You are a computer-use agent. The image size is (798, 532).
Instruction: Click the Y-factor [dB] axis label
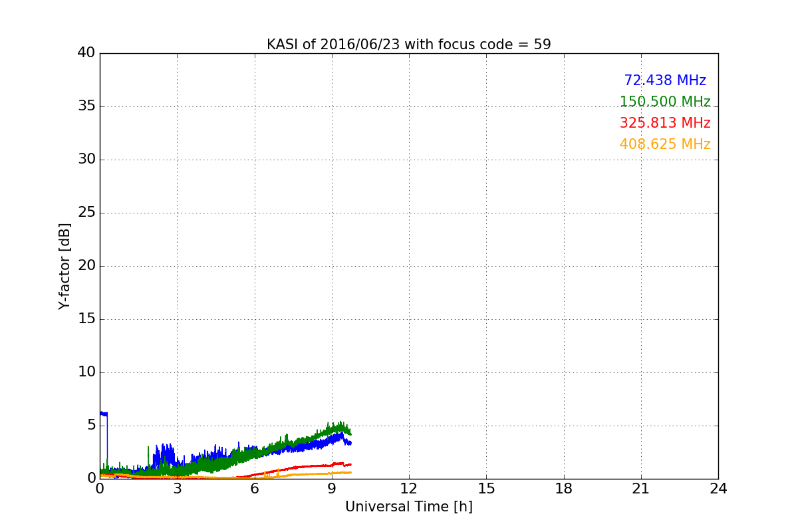tap(65, 266)
